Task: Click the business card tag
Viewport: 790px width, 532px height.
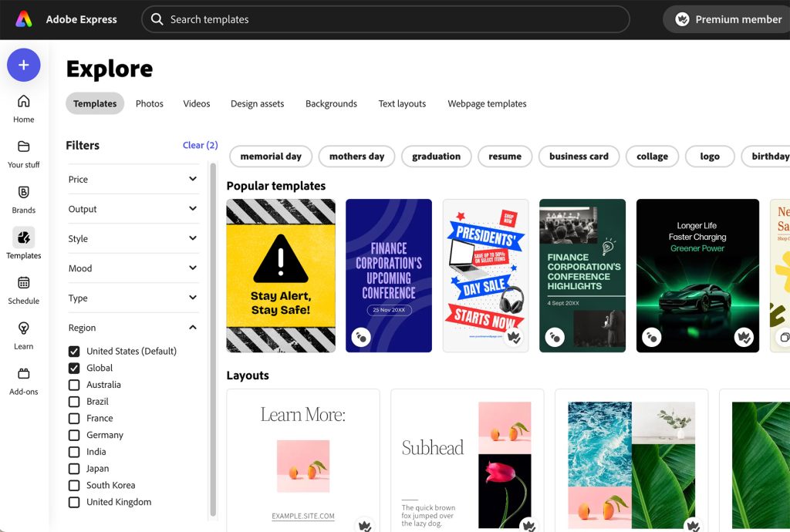Action: coord(579,157)
